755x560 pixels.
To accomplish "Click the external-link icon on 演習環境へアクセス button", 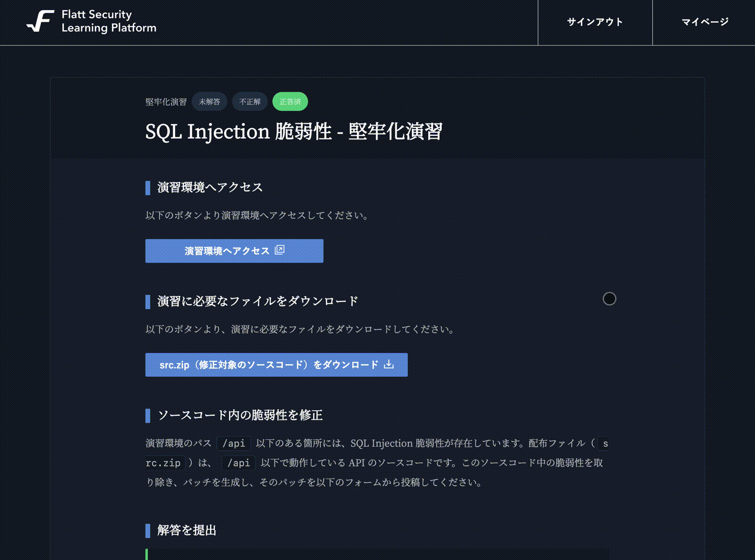I will coord(280,250).
